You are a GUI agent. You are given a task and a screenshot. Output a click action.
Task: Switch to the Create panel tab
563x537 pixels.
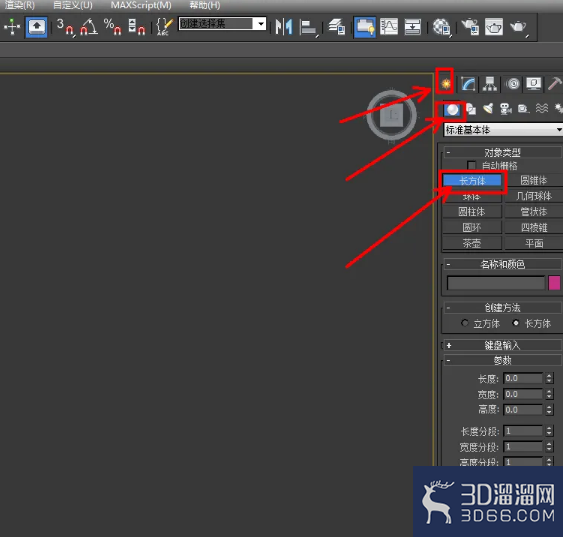coord(445,84)
